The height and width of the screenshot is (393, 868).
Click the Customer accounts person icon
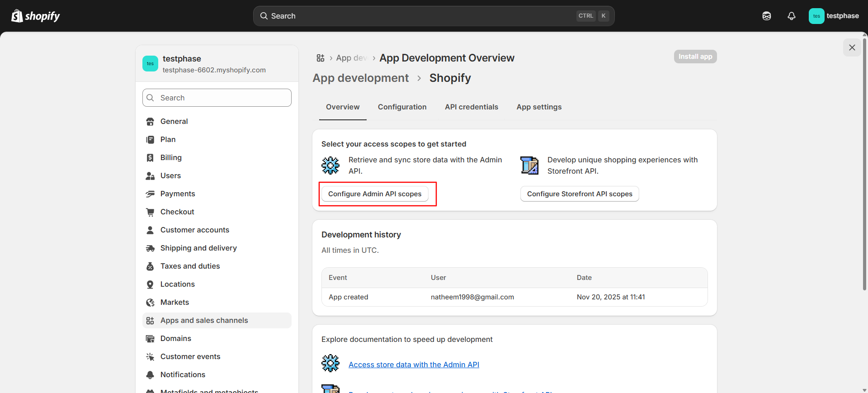point(150,230)
